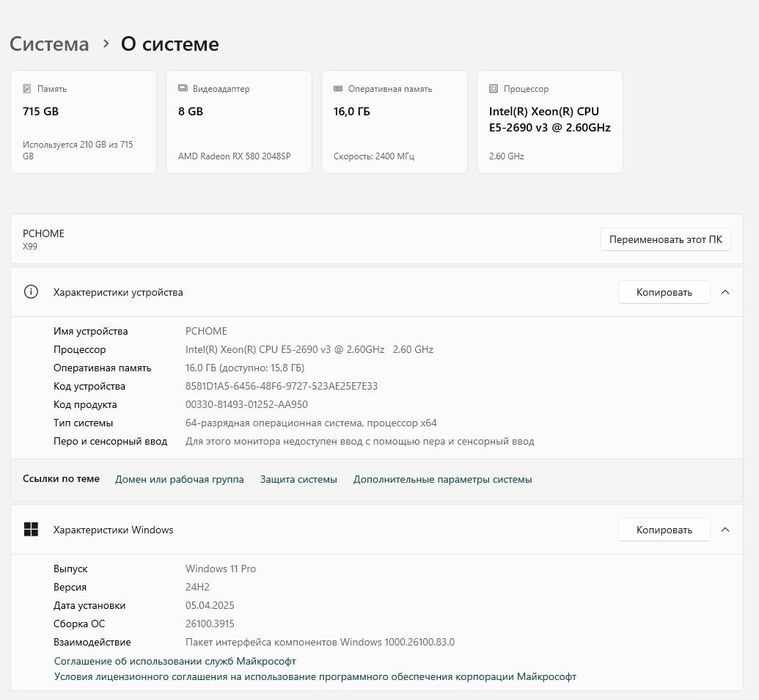Viewport: 759px width, 700px height.
Task: Open Дополнительные параметры системы link
Action: pos(442,479)
